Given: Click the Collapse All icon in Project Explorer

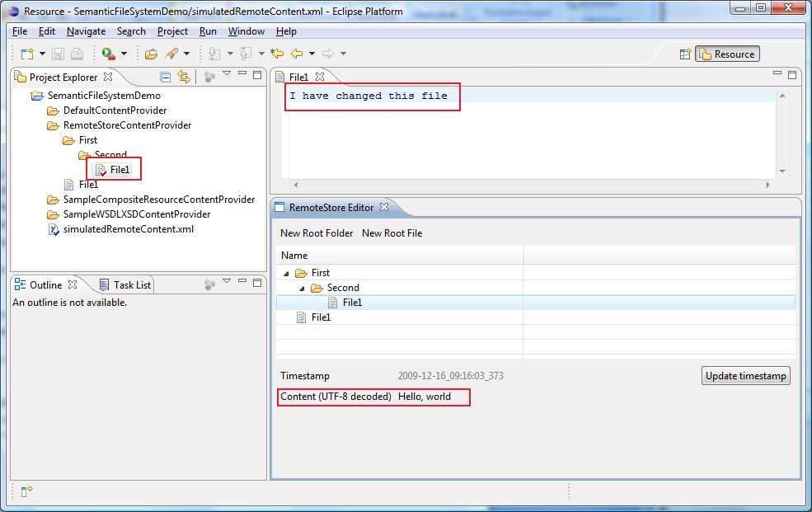Looking at the screenshot, I should click(165, 75).
